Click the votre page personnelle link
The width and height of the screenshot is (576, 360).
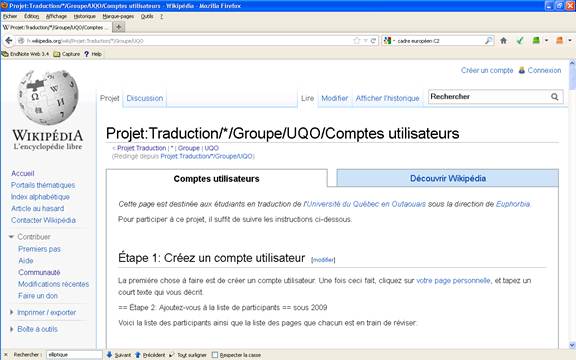(x=453, y=281)
